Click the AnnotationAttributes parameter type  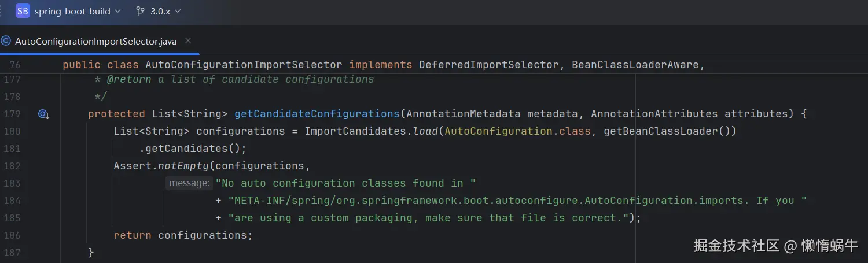(x=654, y=114)
